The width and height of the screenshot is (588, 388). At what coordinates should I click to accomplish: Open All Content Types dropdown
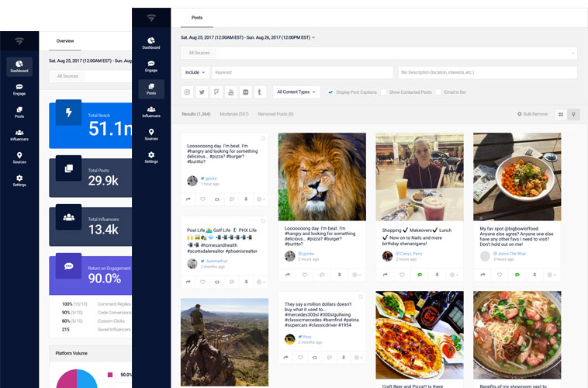coord(296,92)
